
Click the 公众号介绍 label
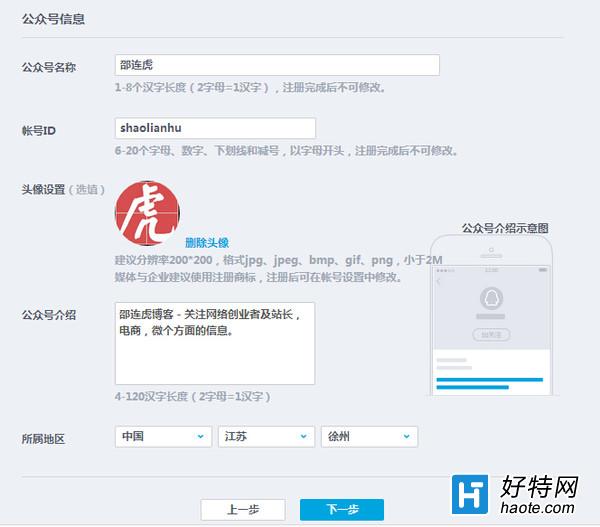click(49, 315)
